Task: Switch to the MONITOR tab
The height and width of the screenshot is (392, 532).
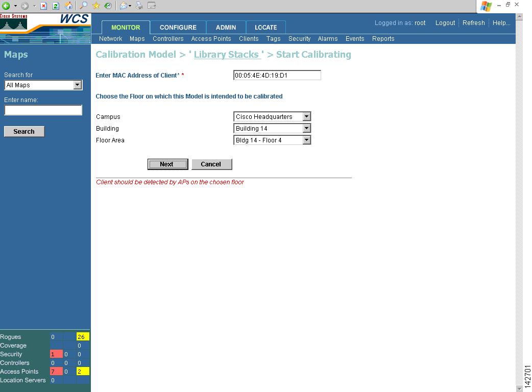Action: coord(126,28)
